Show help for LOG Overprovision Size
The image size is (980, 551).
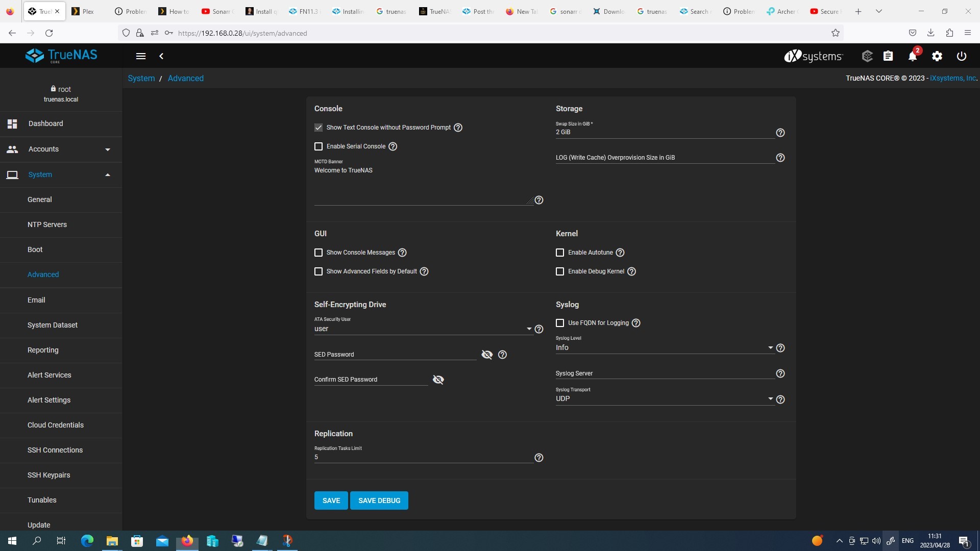(780, 158)
